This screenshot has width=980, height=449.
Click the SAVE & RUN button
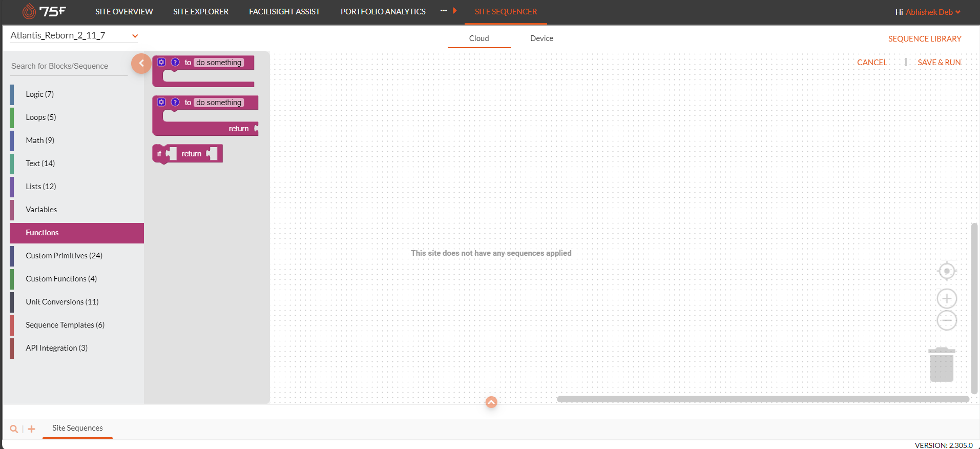[x=939, y=62]
